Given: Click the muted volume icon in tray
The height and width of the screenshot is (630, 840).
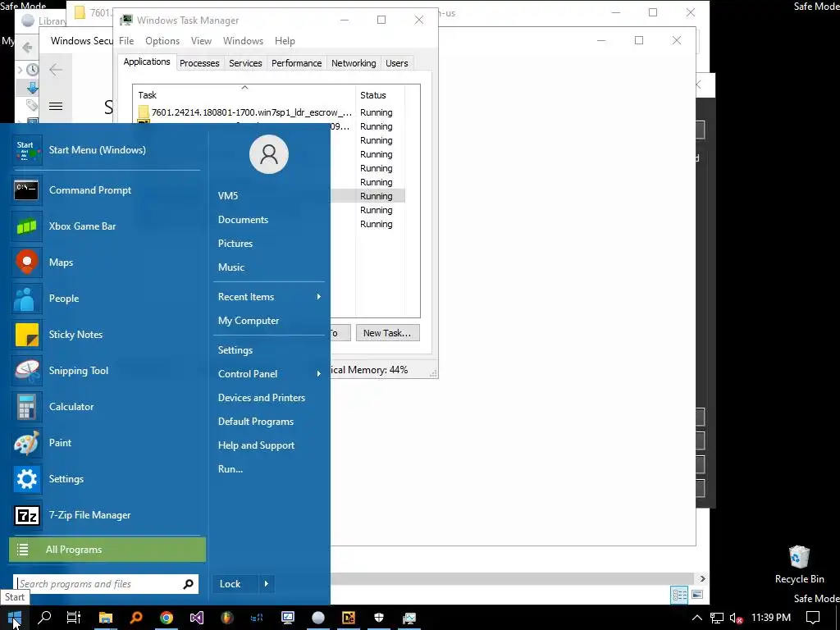Looking at the screenshot, I should tap(736, 618).
